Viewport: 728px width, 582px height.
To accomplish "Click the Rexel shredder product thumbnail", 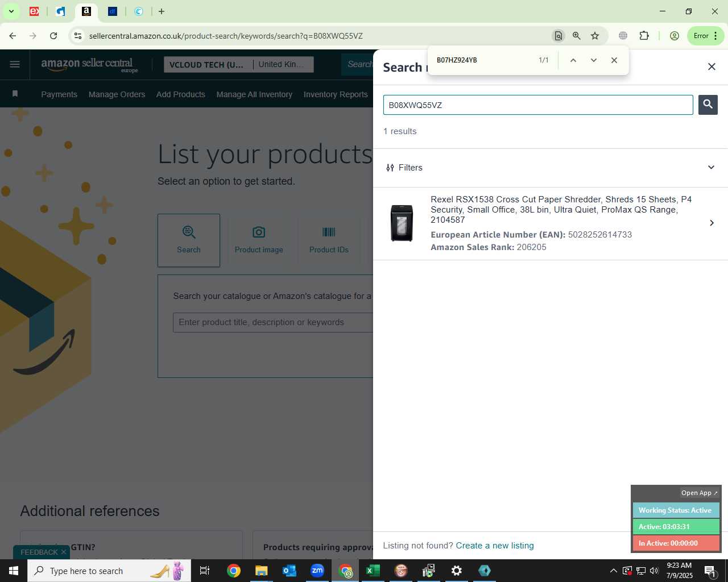I will pyautogui.click(x=402, y=223).
